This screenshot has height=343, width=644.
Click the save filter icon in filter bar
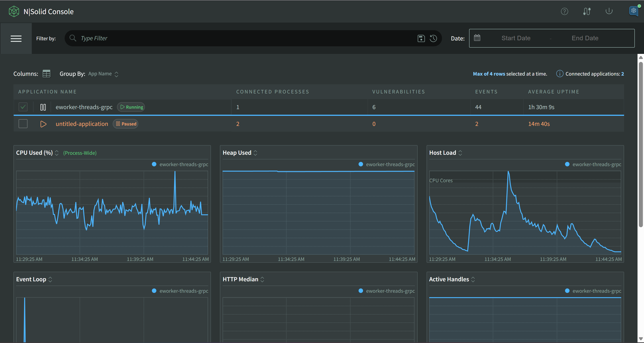(421, 38)
